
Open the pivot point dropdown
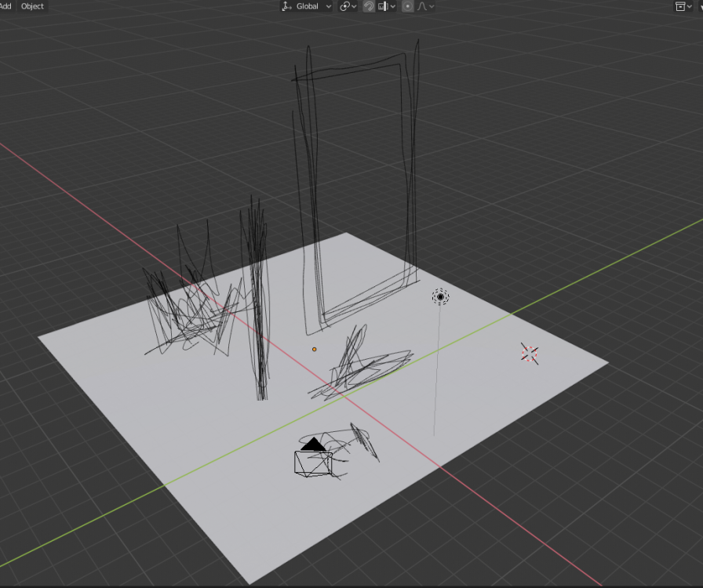coord(348,6)
